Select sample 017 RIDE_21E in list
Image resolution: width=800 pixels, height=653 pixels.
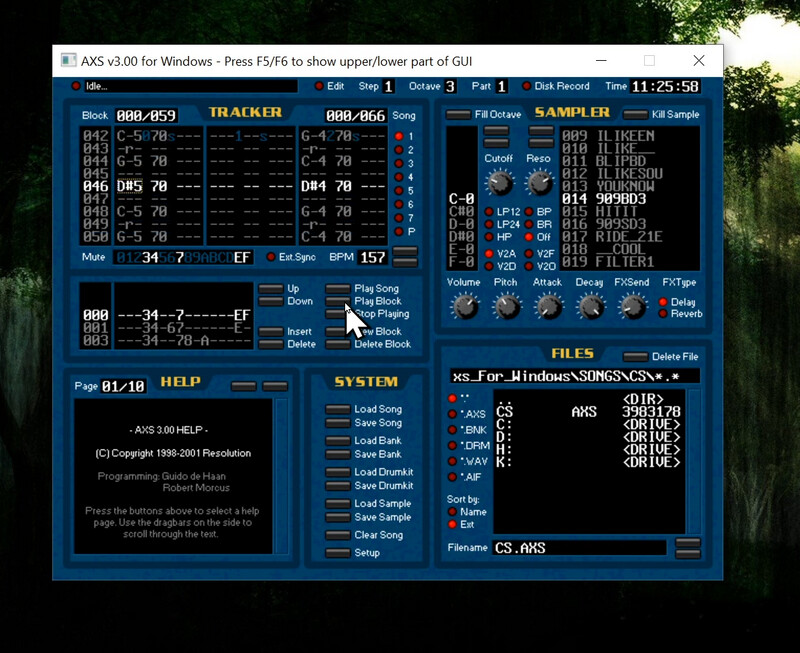pos(630,237)
